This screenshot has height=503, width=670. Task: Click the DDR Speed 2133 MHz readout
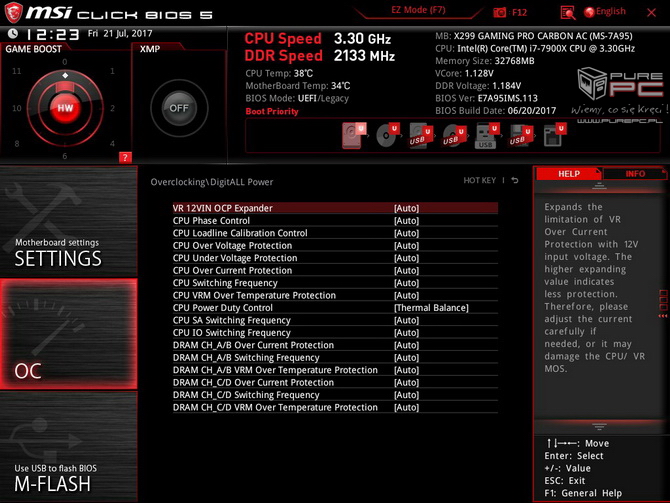click(x=320, y=56)
